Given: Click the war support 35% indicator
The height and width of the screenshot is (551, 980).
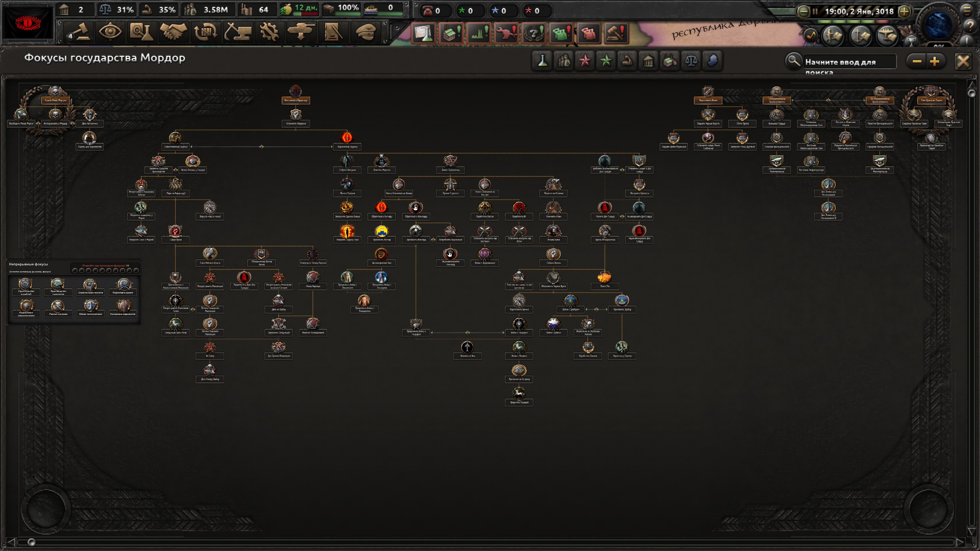Looking at the screenshot, I should coord(158,10).
